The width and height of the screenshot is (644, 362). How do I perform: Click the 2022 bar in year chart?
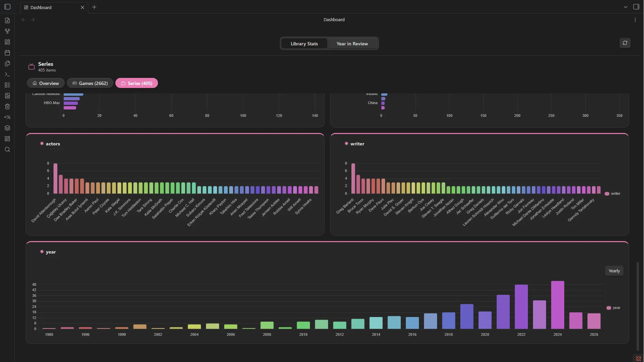coord(521,307)
